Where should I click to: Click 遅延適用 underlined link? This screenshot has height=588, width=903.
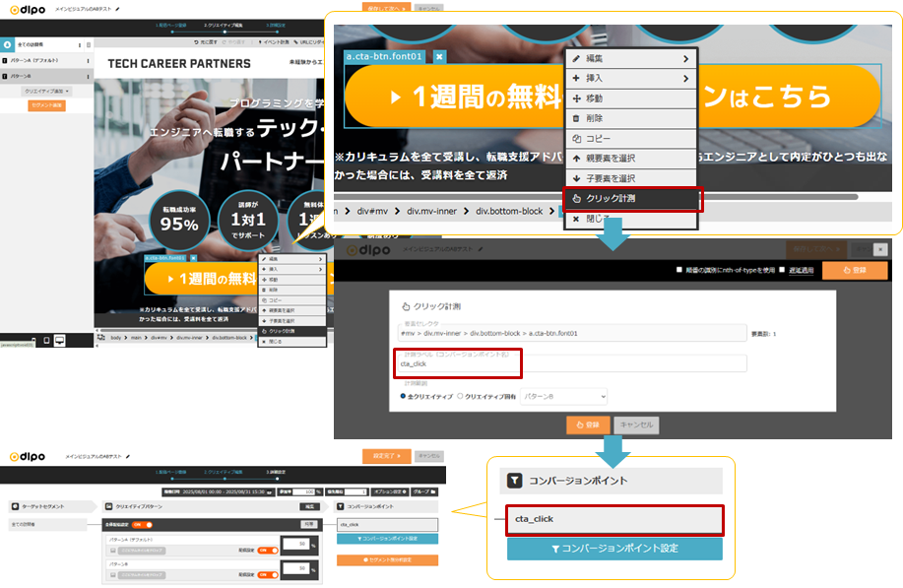(801, 270)
